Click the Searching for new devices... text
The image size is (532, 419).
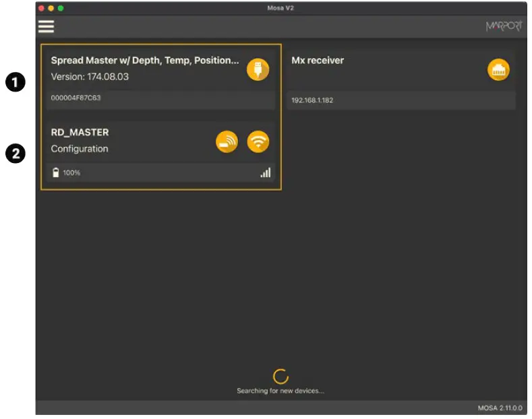(280, 391)
